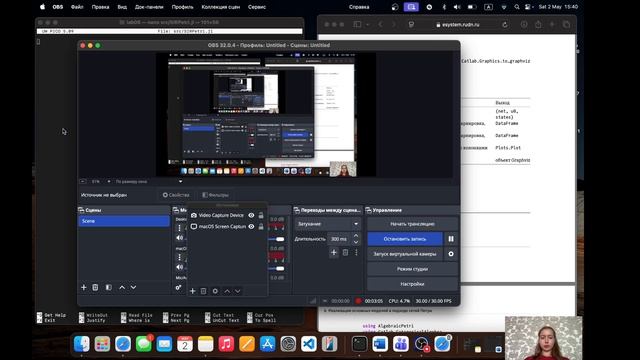The image size is (640, 360).
Task: Open source Фильтры button
Action: coord(216,195)
